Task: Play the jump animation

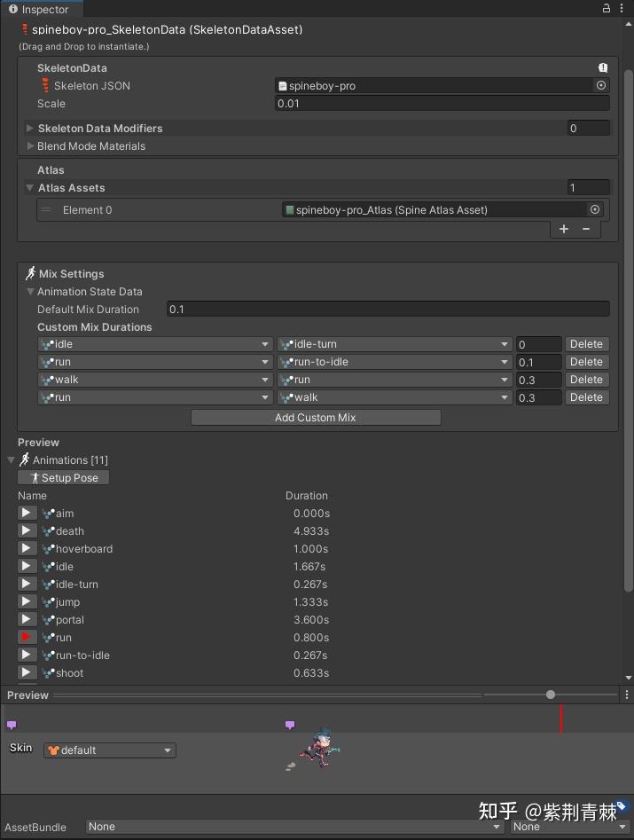Action: 27,601
